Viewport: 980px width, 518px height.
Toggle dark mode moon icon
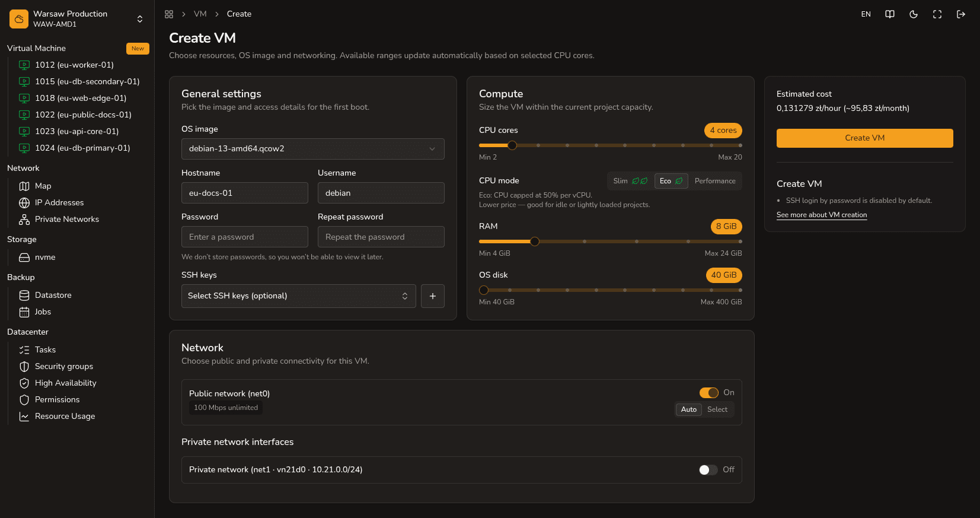914,14
